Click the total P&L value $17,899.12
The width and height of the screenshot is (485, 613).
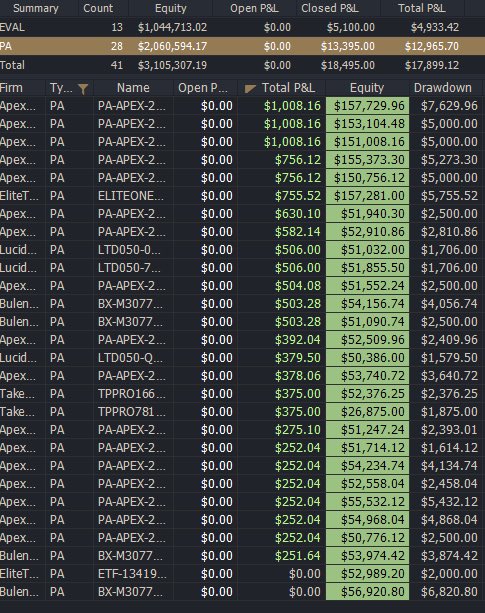pos(432,65)
